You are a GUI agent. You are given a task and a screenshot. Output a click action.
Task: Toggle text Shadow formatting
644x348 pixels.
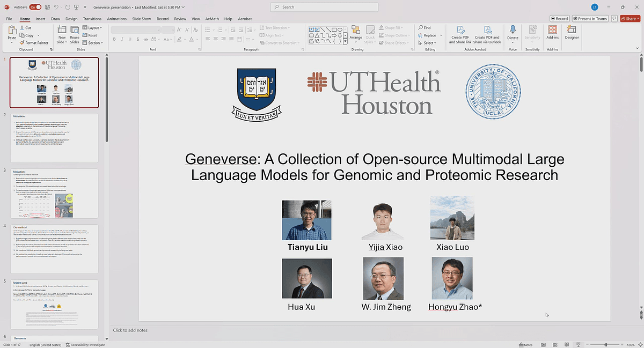(x=137, y=39)
